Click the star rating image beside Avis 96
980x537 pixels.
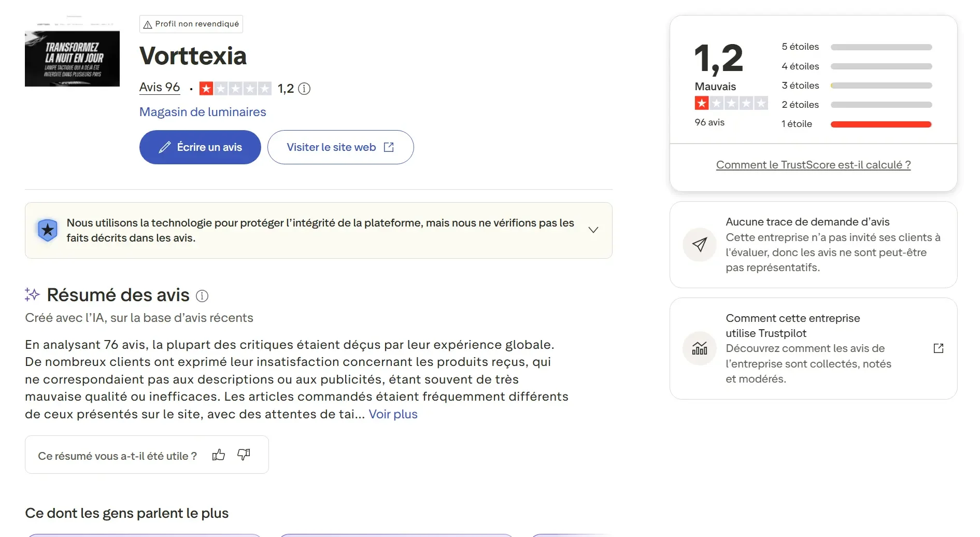tap(235, 89)
